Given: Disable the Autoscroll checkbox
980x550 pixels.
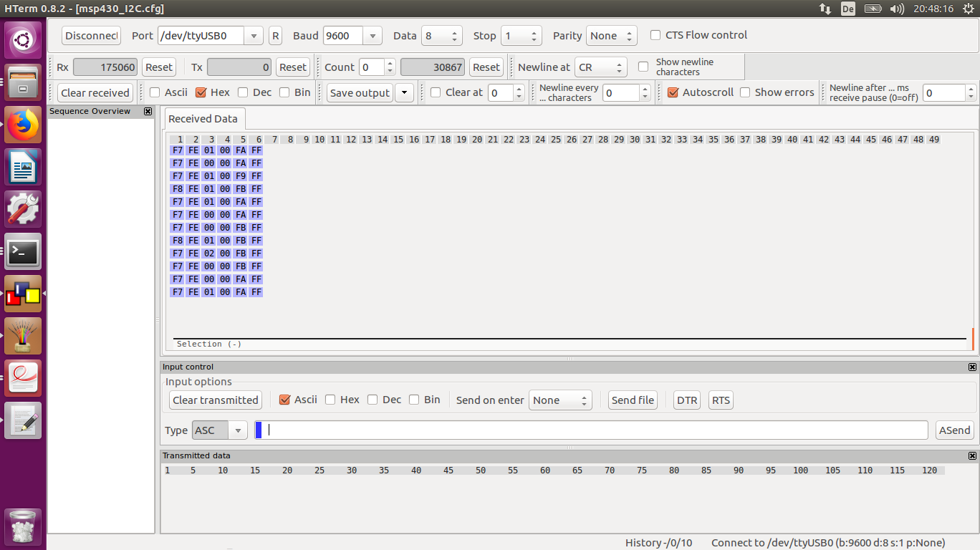Looking at the screenshot, I should pyautogui.click(x=673, y=92).
